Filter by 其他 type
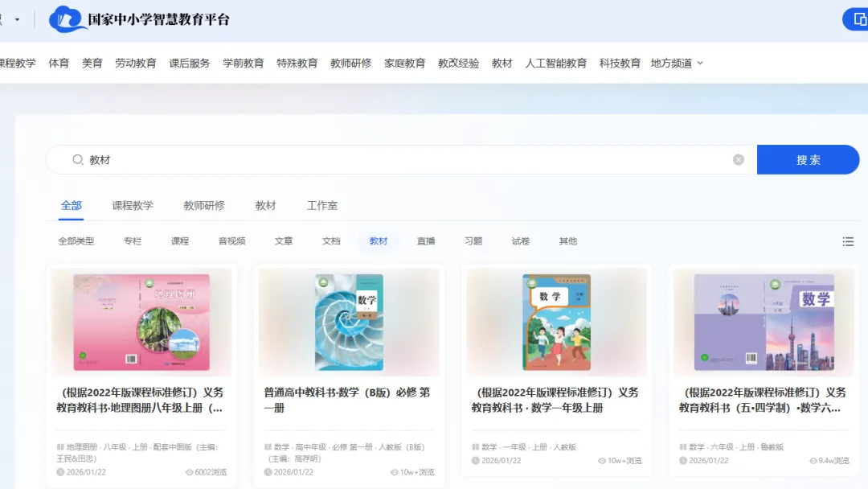The width and height of the screenshot is (868, 489). pyautogui.click(x=568, y=241)
